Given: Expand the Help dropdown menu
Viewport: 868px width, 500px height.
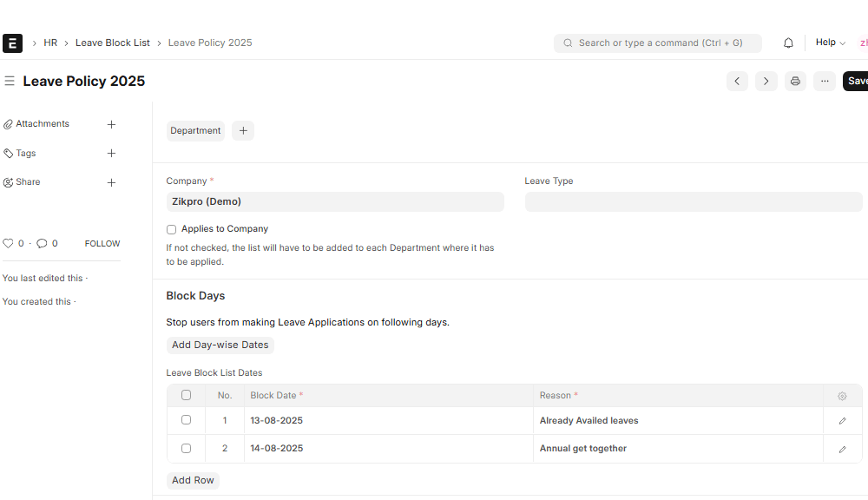Looking at the screenshot, I should pyautogui.click(x=831, y=43).
